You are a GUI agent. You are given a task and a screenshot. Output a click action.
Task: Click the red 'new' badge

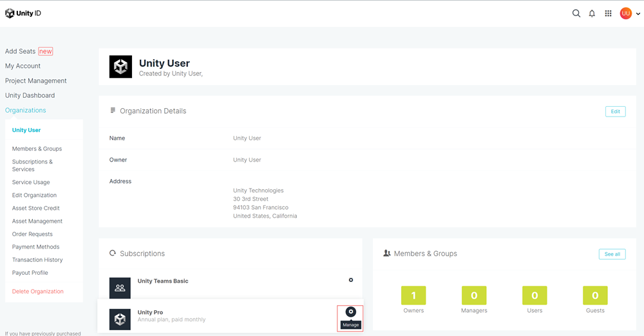tap(46, 51)
